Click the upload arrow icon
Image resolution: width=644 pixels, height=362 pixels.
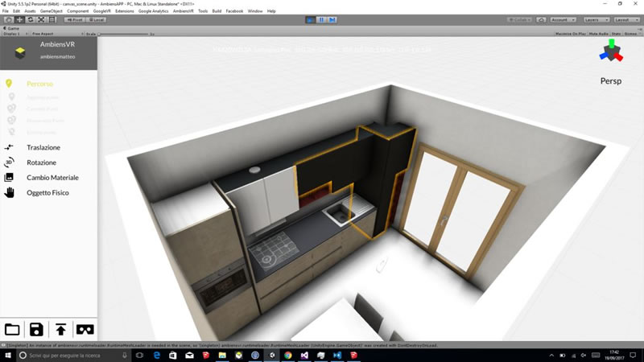[60, 329]
